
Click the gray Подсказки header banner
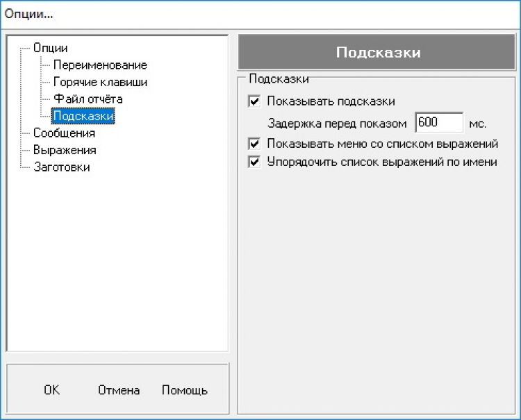click(378, 53)
